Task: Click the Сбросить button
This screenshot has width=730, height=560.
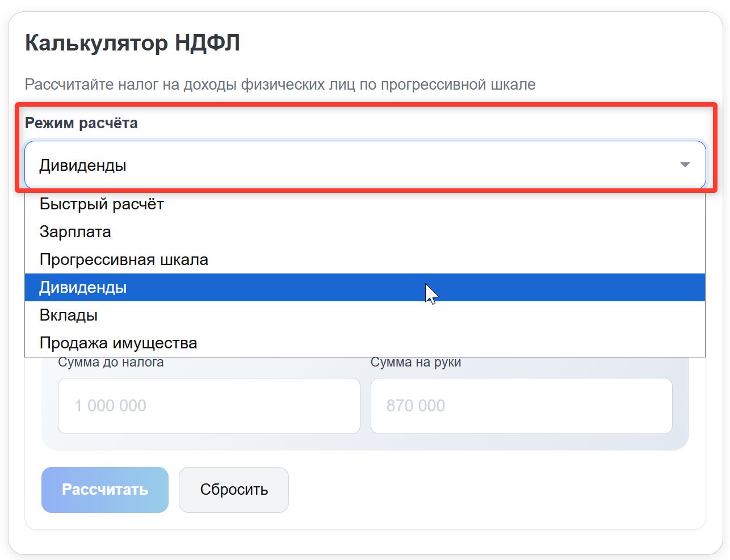Action: (234, 490)
